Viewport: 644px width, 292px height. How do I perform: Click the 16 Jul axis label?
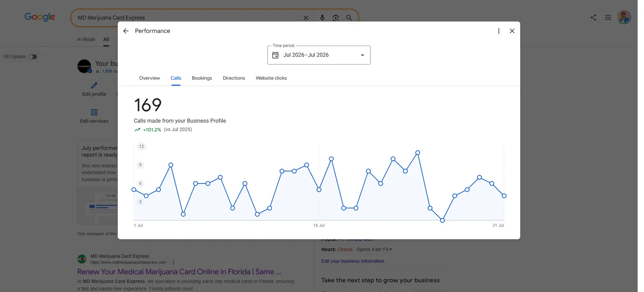(319, 225)
